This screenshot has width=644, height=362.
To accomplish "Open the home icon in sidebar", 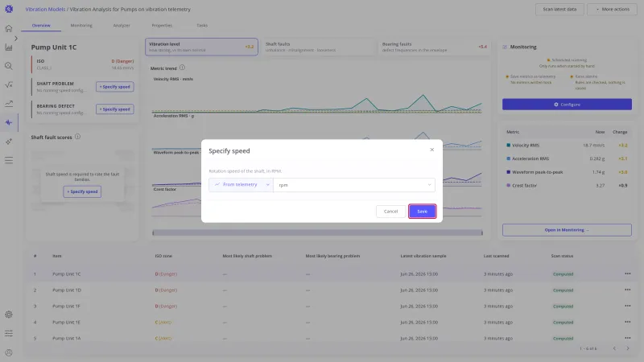I will [x=9, y=28].
